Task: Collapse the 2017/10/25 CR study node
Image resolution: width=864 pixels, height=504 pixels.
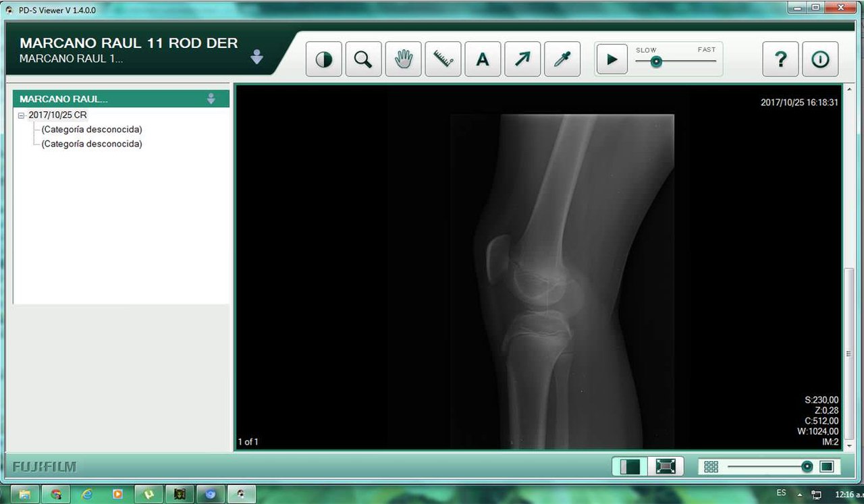Action: [x=22, y=115]
